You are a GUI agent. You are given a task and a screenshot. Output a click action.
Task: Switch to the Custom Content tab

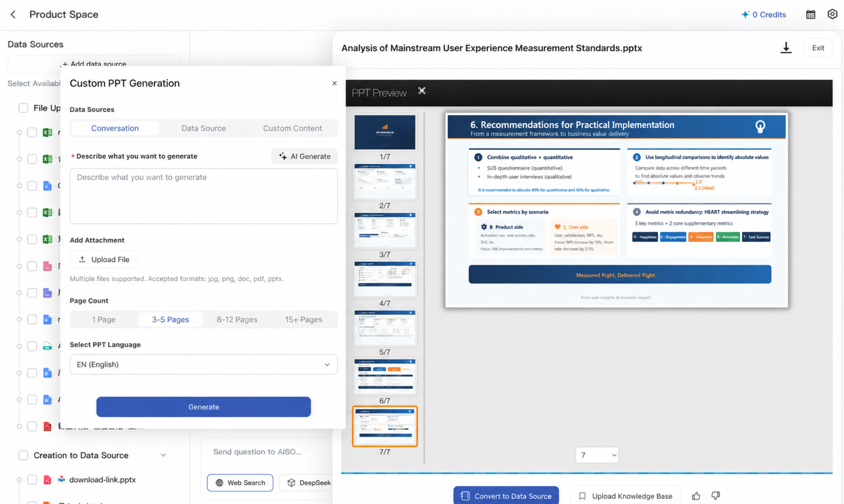[292, 128]
